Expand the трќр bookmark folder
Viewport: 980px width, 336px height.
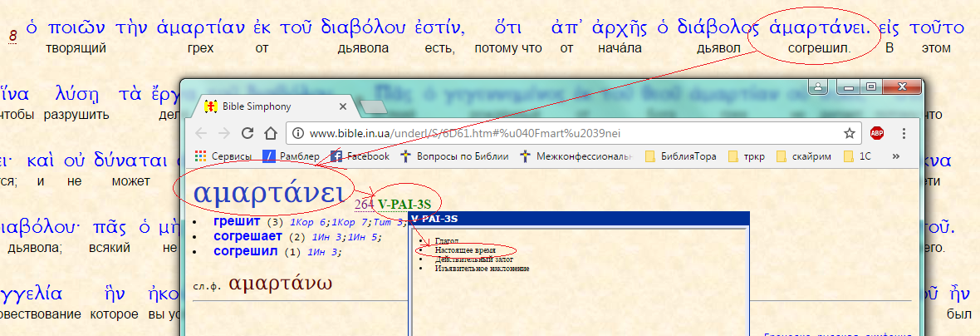[747, 156]
